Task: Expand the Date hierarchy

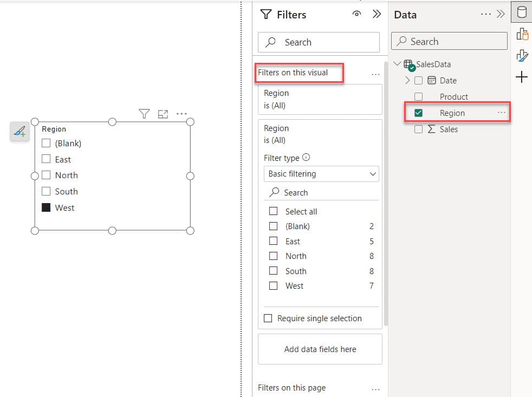Action: click(x=407, y=80)
